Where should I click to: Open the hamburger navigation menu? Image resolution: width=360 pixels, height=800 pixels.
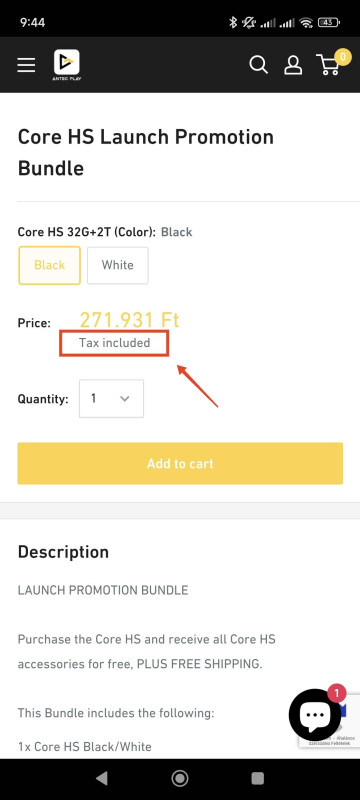pos(26,65)
